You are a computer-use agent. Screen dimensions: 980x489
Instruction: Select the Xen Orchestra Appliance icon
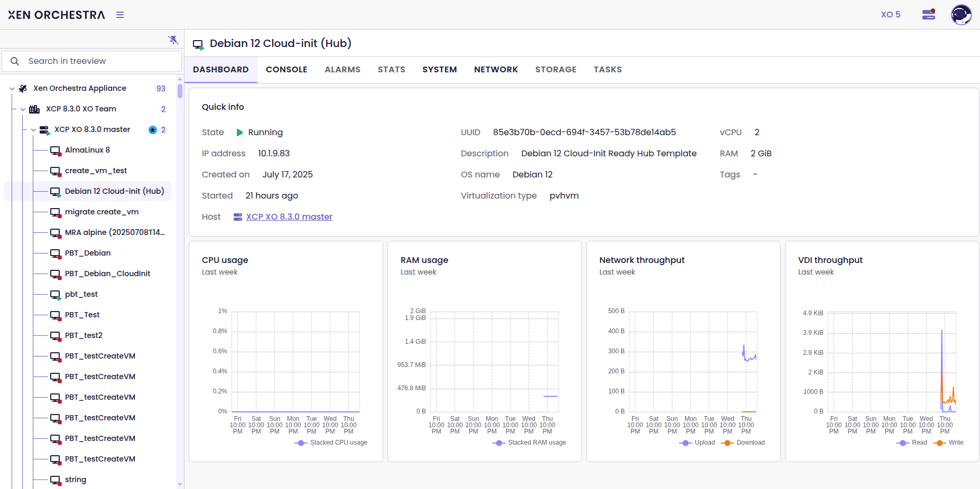(23, 89)
